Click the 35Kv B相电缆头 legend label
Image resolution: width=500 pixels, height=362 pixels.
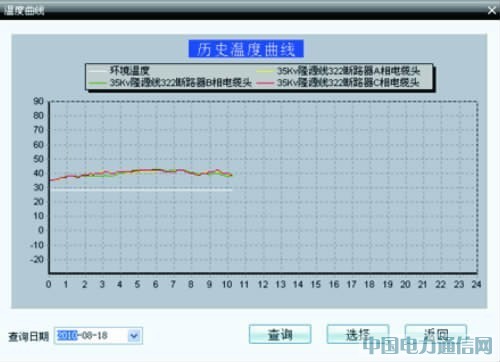point(180,83)
